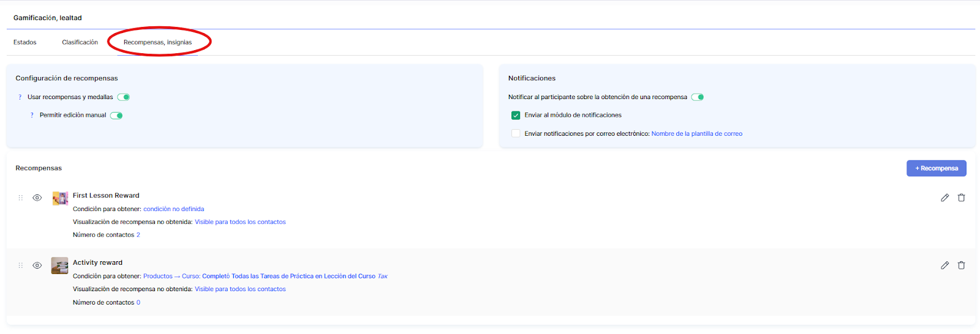Click First Lesson Reward thumbnail image
The height and width of the screenshot is (334, 980).
[60, 198]
